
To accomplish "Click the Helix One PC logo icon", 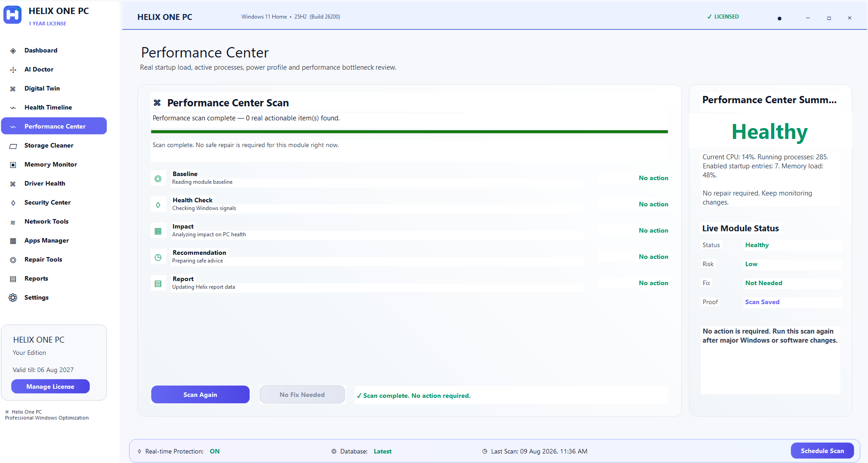I will [13, 15].
